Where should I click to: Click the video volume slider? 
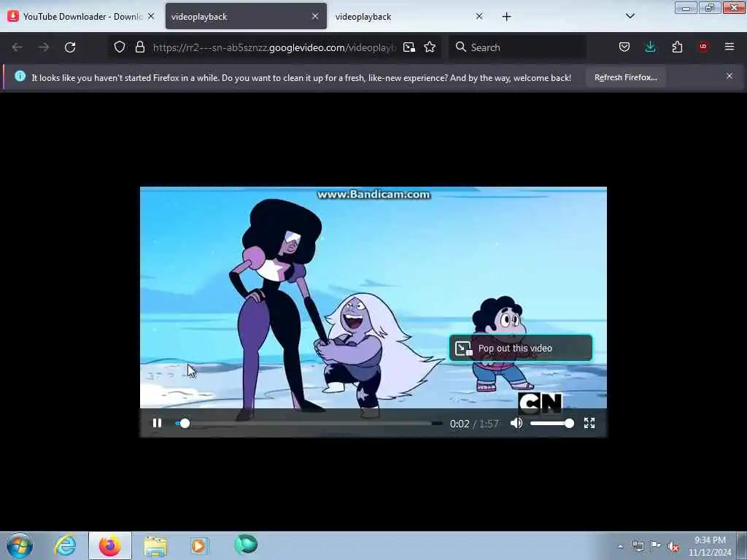coord(551,423)
